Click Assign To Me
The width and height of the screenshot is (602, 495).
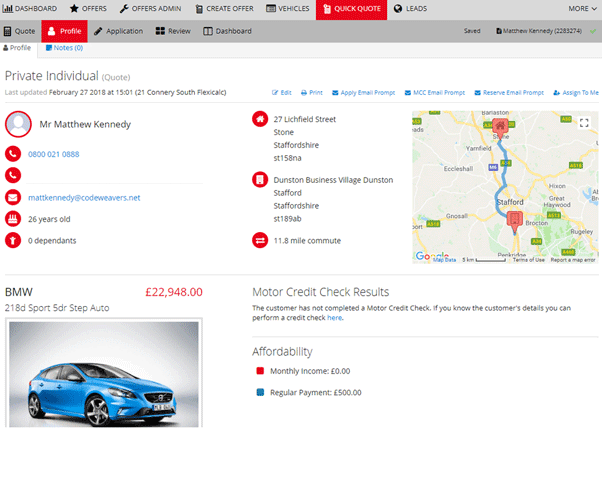576,93
